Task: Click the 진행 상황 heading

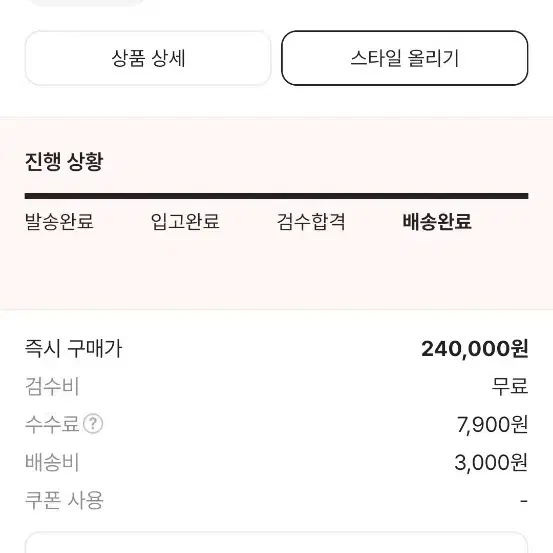Action: 64,162
